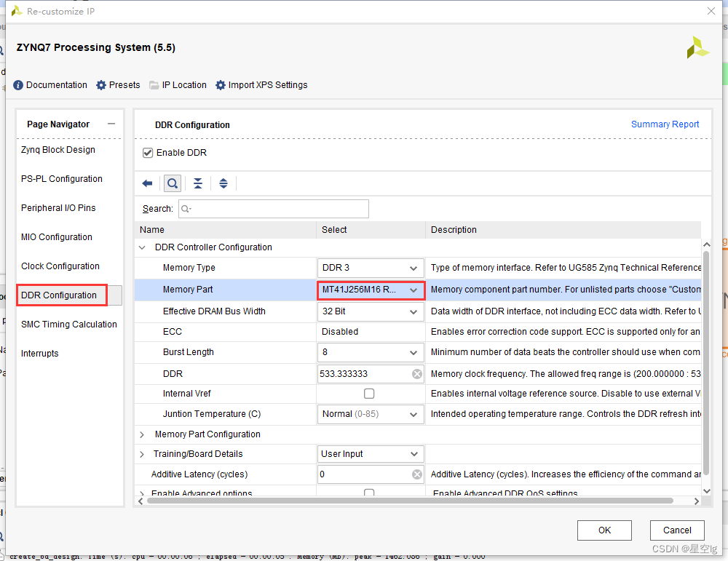Enable the Internal Vref checkbox

click(x=369, y=394)
